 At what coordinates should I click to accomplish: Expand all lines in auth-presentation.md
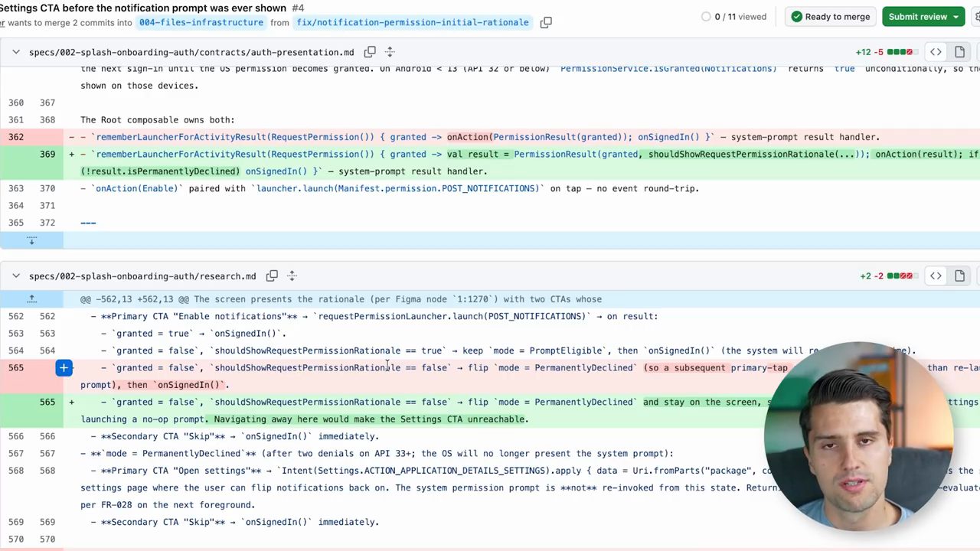pos(390,52)
